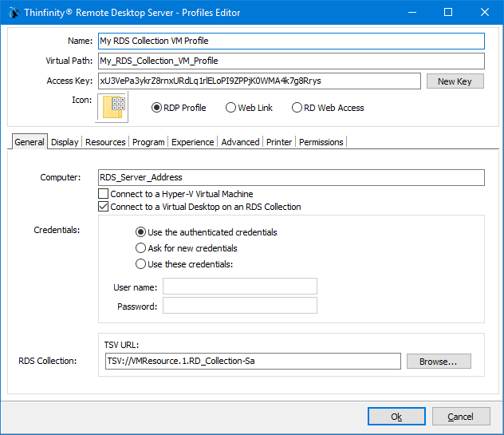
Task: Click the Thinfinity app icon in title bar
Action: tap(14, 13)
